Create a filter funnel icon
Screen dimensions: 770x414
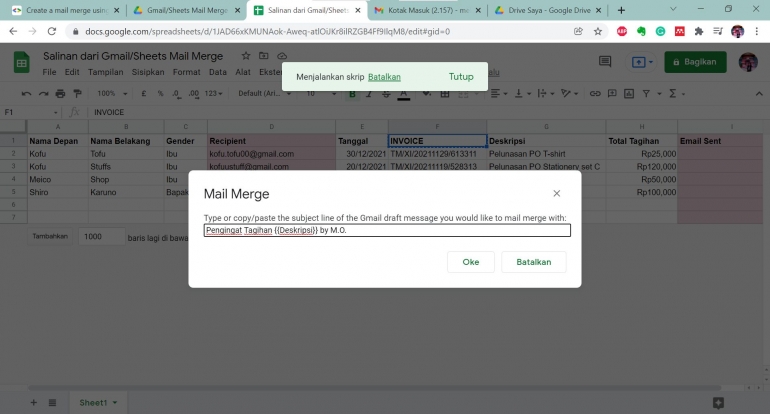(646, 93)
